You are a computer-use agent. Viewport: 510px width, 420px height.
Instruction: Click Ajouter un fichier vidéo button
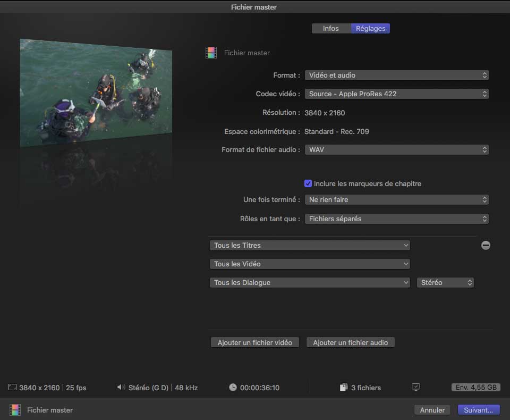pyautogui.click(x=255, y=343)
